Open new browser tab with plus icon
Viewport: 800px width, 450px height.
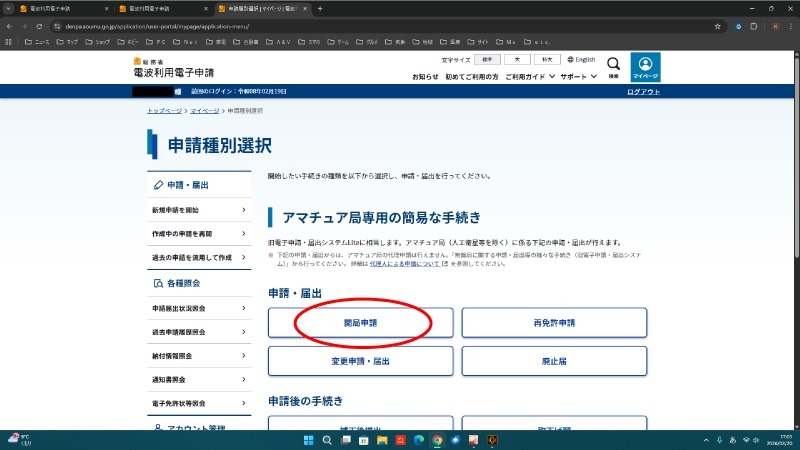click(320, 9)
